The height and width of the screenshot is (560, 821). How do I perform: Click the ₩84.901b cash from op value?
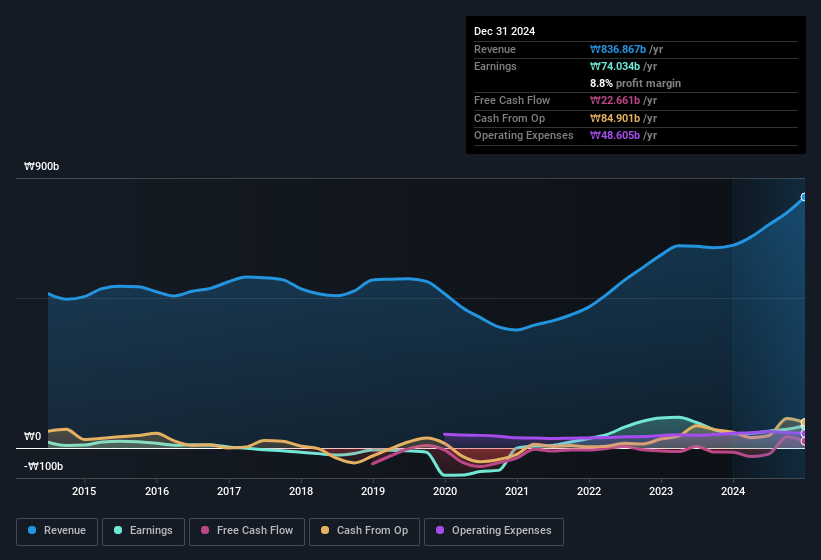pyautogui.click(x=615, y=118)
